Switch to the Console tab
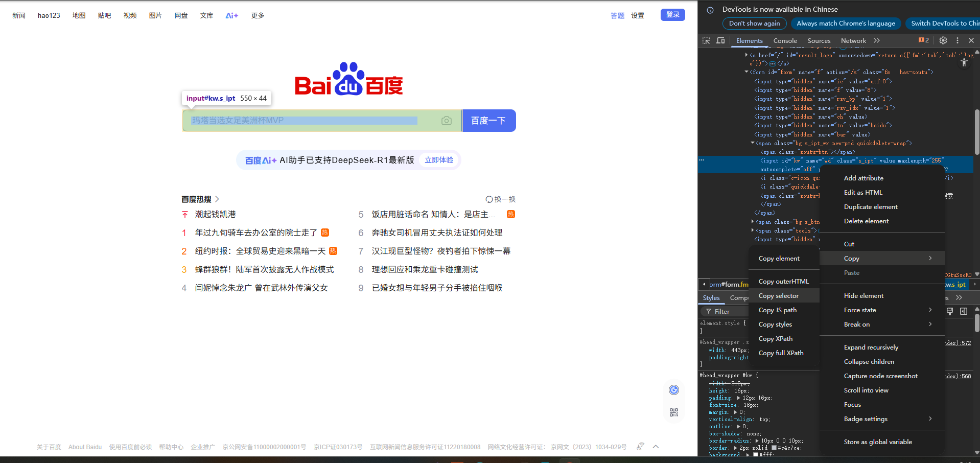Image resolution: width=980 pixels, height=463 pixels. [785, 41]
